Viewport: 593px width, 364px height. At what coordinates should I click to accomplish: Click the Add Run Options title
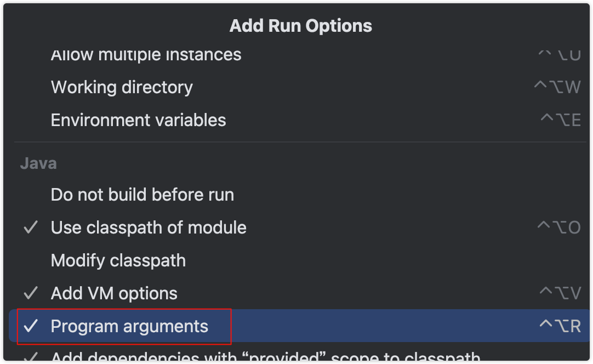[x=300, y=26]
